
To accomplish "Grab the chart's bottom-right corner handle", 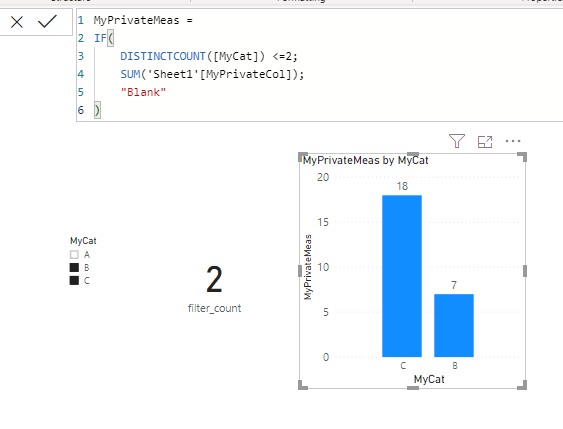I will 522,386.
